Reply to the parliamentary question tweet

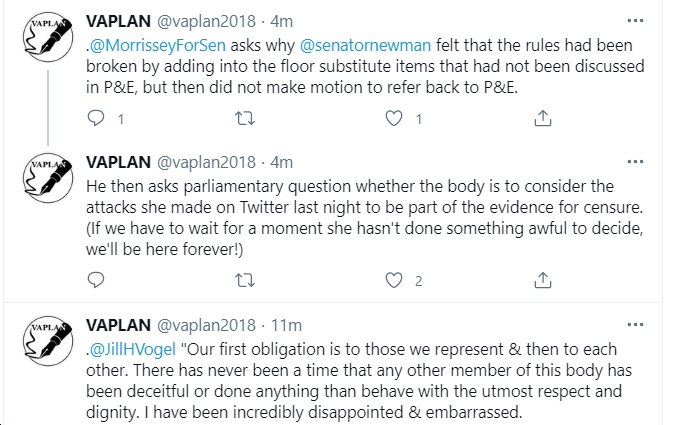(x=96, y=280)
